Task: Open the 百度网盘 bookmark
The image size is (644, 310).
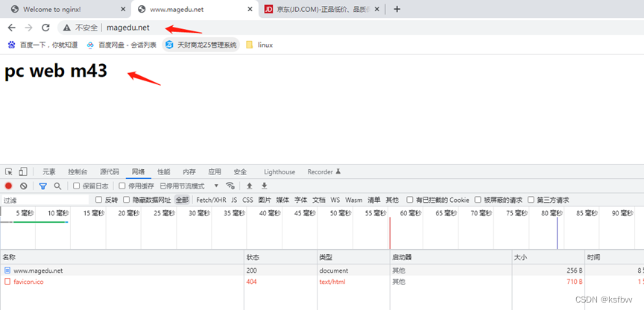Action: pyautogui.click(x=121, y=45)
